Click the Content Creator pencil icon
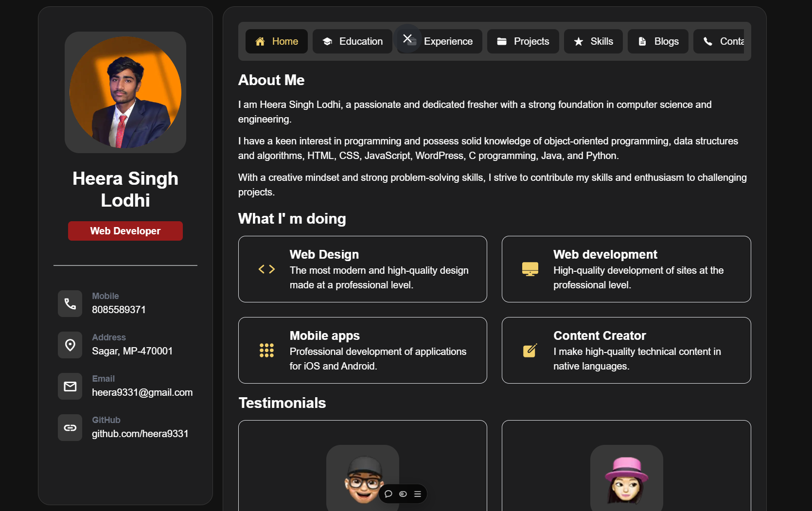Image resolution: width=812 pixels, height=511 pixels. point(530,351)
